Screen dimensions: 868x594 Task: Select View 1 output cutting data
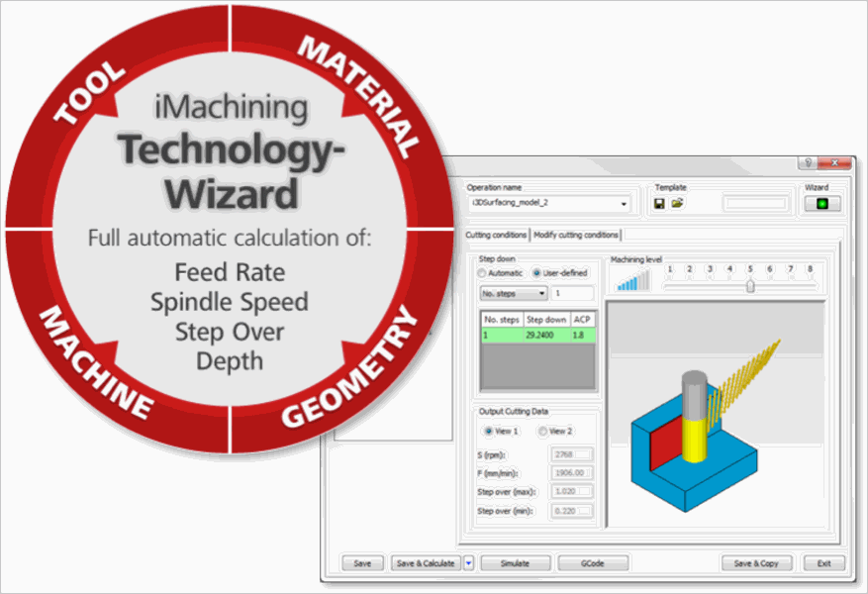(488, 432)
